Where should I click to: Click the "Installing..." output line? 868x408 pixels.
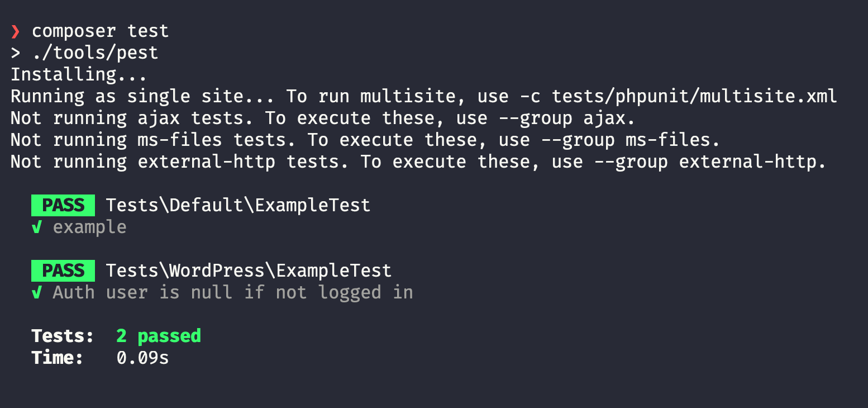[x=79, y=74]
